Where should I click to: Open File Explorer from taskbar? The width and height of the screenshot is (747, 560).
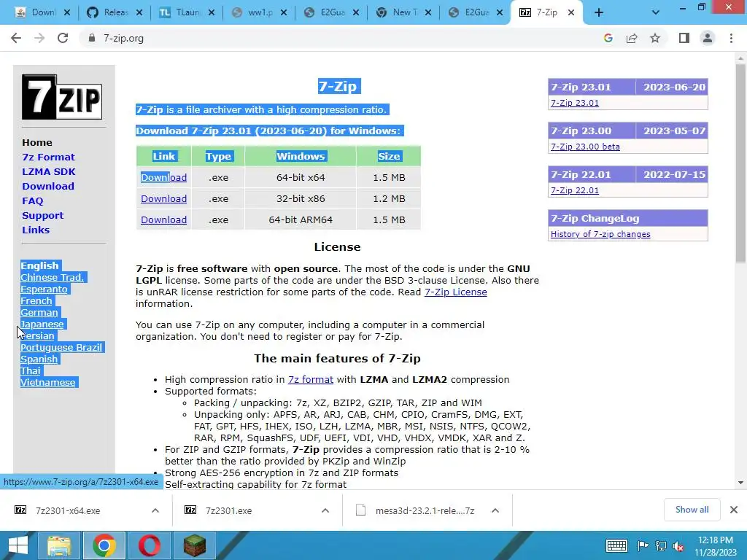click(x=58, y=545)
